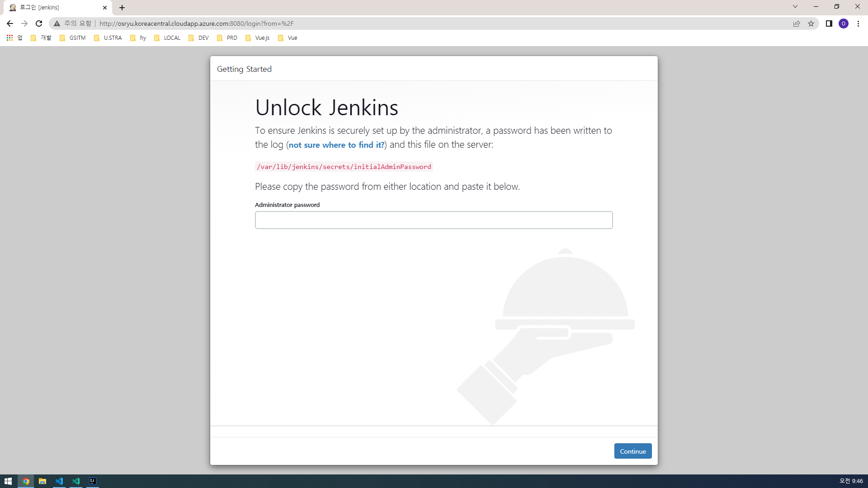Focus the Administrator password field
Viewport: 868px width, 488px height.
coord(434,220)
